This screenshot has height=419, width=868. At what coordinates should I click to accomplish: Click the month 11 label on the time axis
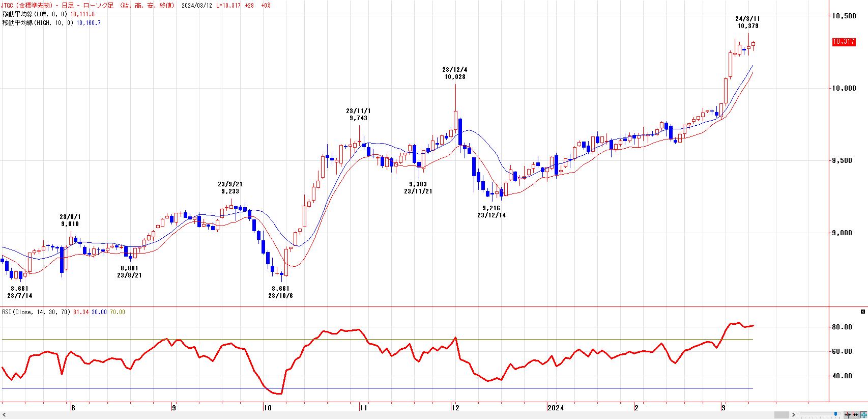363,408
